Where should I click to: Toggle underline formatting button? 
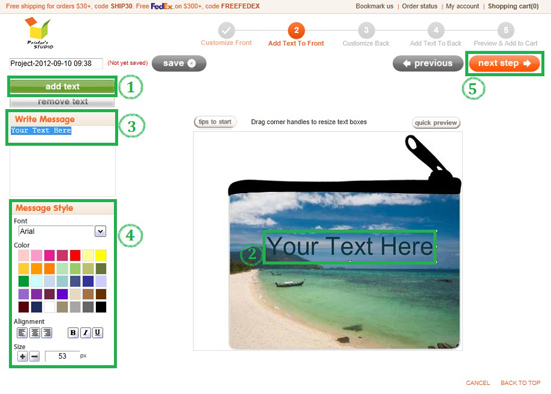(98, 332)
